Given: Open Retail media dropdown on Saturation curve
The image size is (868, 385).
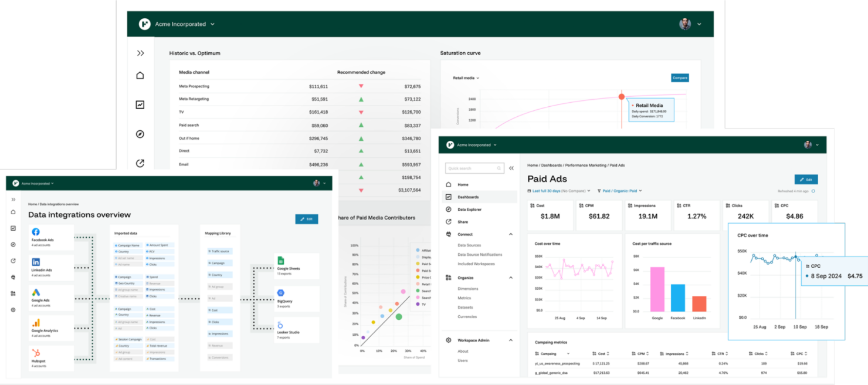Looking at the screenshot, I should tap(466, 78).
